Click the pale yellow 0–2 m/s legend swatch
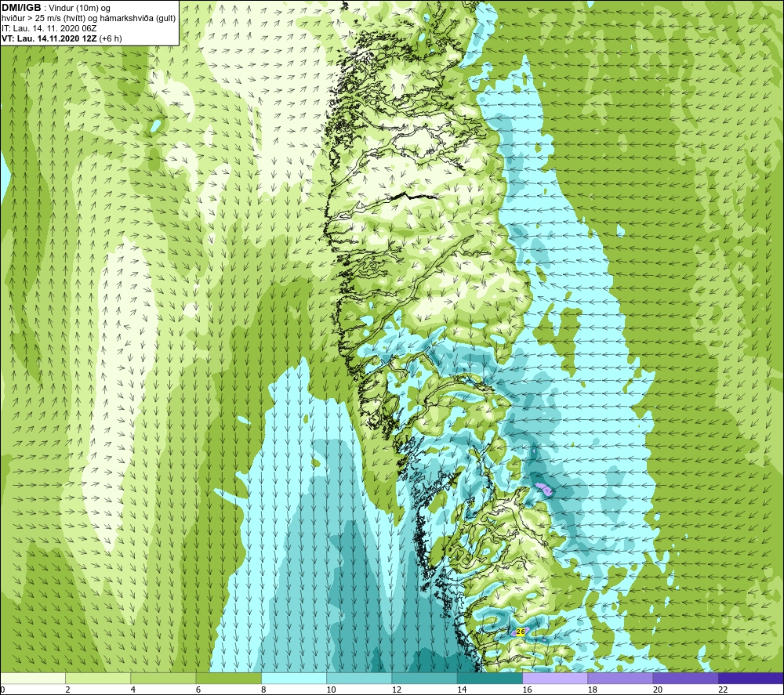Screen dimensions: 784x695 [x=32, y=678]
